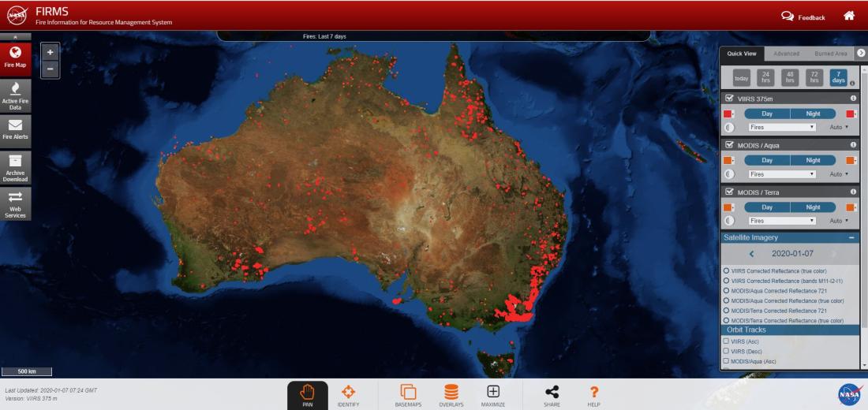Toggle MODIS / Aqua Day detections
Viewport: 868px width, 410px height.
coord(767,161)
